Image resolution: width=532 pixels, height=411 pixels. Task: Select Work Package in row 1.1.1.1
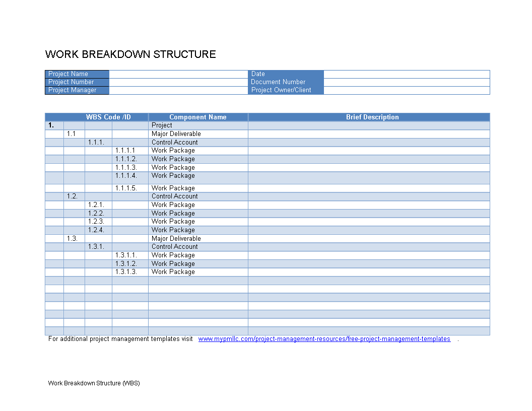198,151
